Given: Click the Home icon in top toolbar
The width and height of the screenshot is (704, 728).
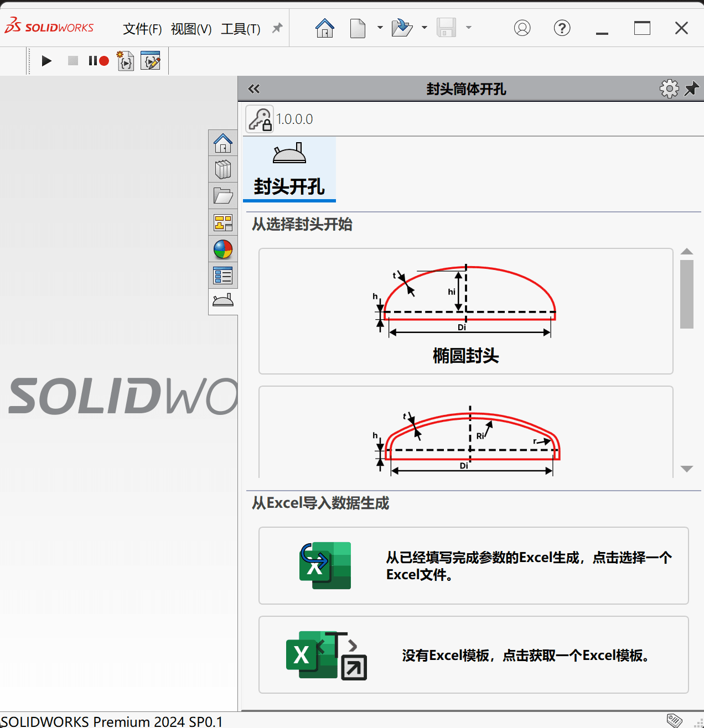Looking at the screenshot, I should 325,28.
